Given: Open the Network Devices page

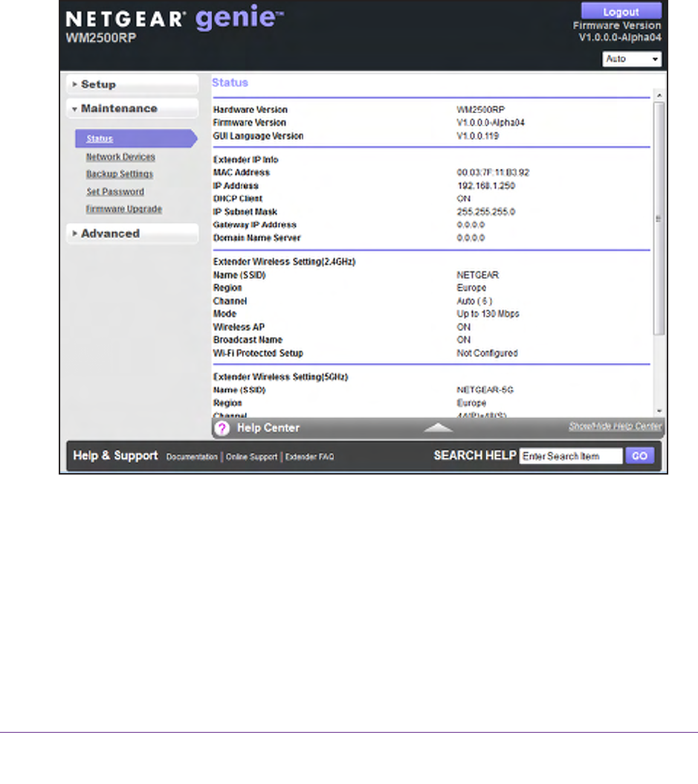Looking at the screenshot, I should click(x=120, y=157).
